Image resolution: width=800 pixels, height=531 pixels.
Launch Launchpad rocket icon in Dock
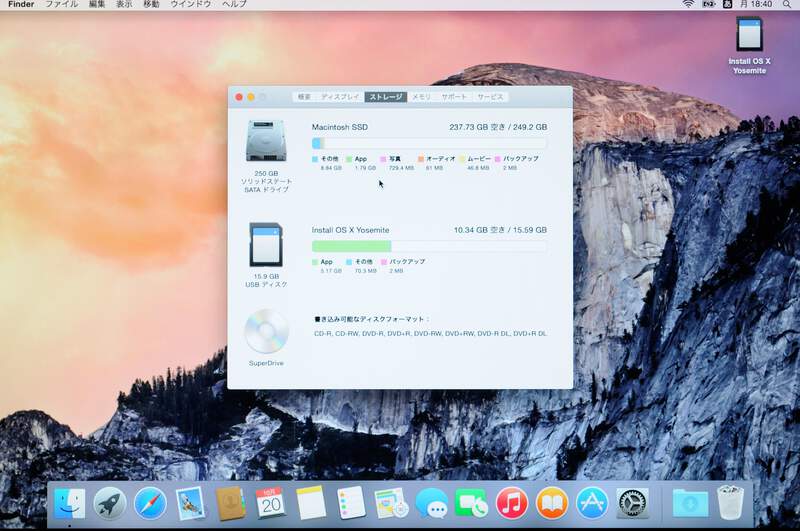coord(110,503)
